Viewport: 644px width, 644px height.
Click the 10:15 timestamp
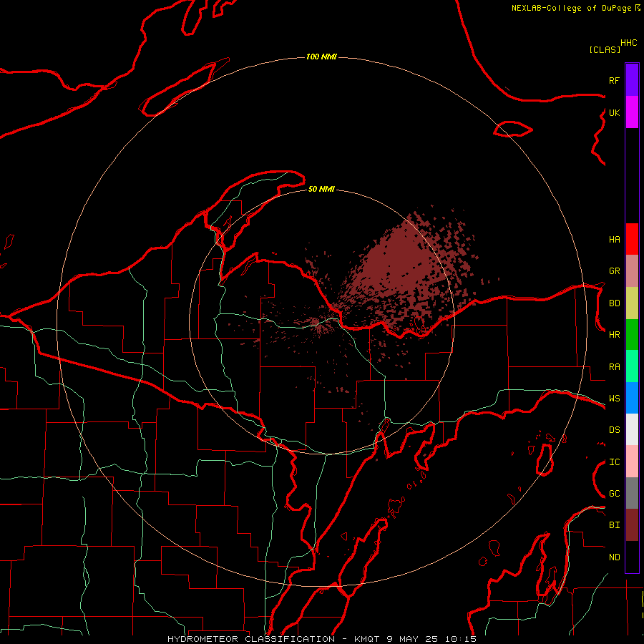(461, 639)
